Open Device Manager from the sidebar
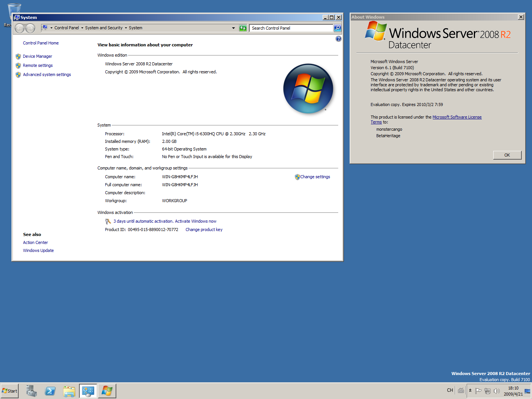This screenshot has height=399, width=532. (x=37, y=56)
